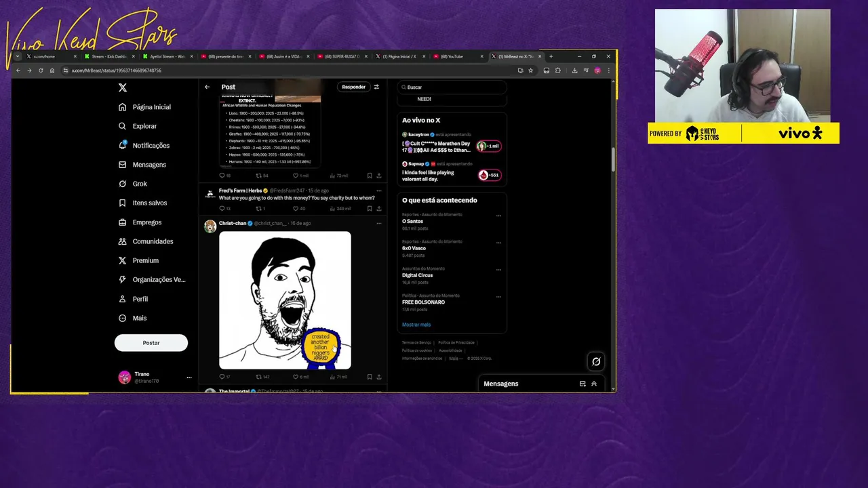Open a new browser tab
Viewport: 868px width, 488px height.
click(x=551, y=56)
